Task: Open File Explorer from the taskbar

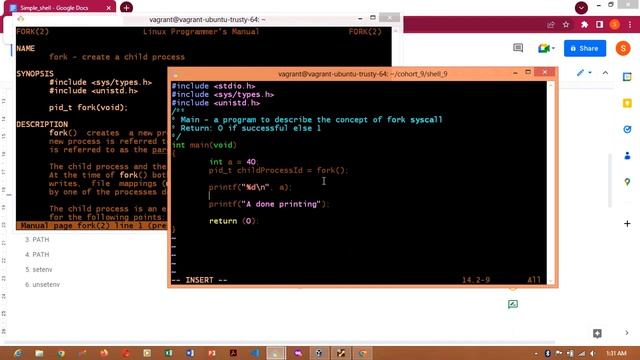Action: (x=39, y=353)
